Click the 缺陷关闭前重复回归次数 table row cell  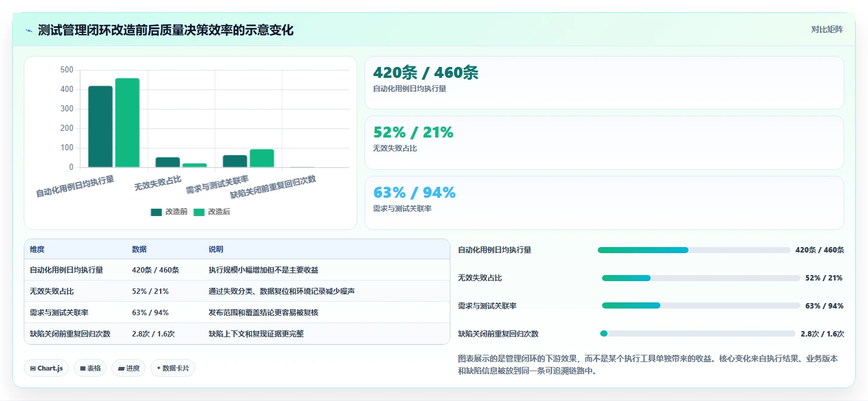70,334
